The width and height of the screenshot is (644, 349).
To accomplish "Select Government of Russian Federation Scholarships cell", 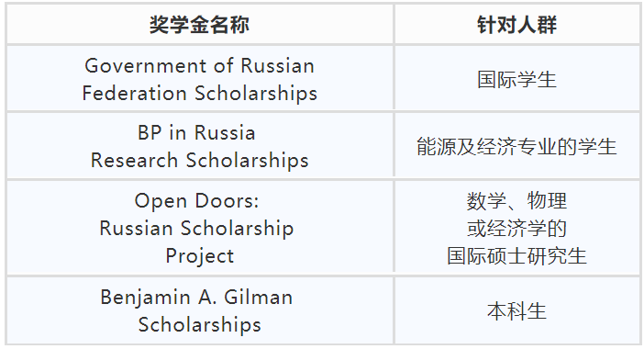I will point(200,78).
